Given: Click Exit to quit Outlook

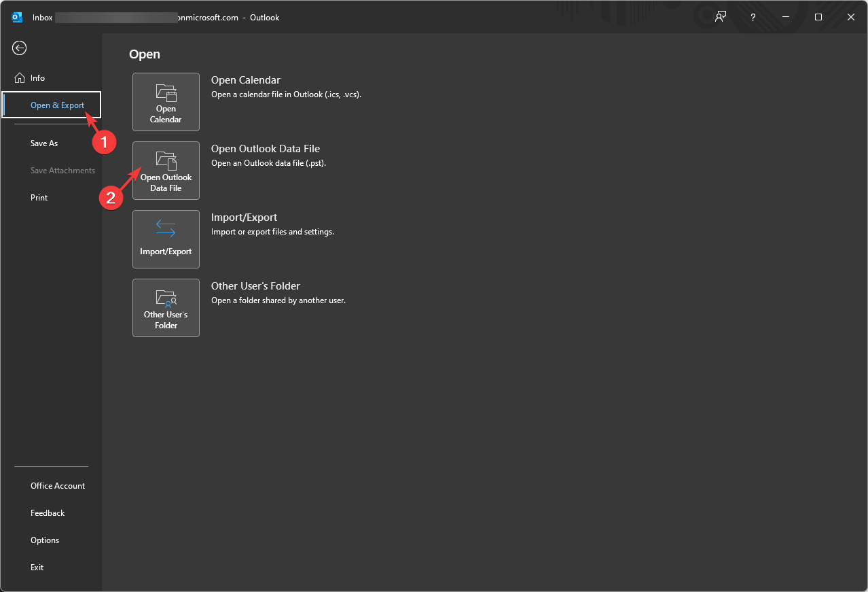Looking at the screenshot, I should (x=37, y=568).
